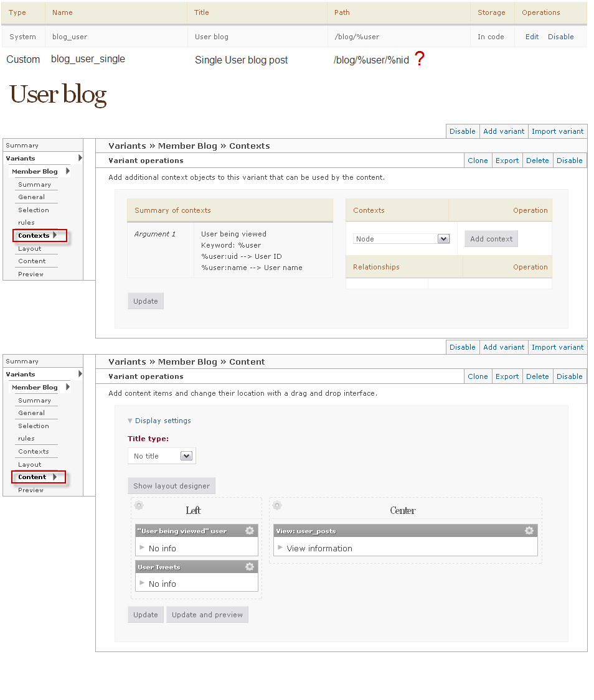This screenshot has width=594, height=700.
Task: Select highlighted Content item in lower sidebar
Action: coord(32,477)
